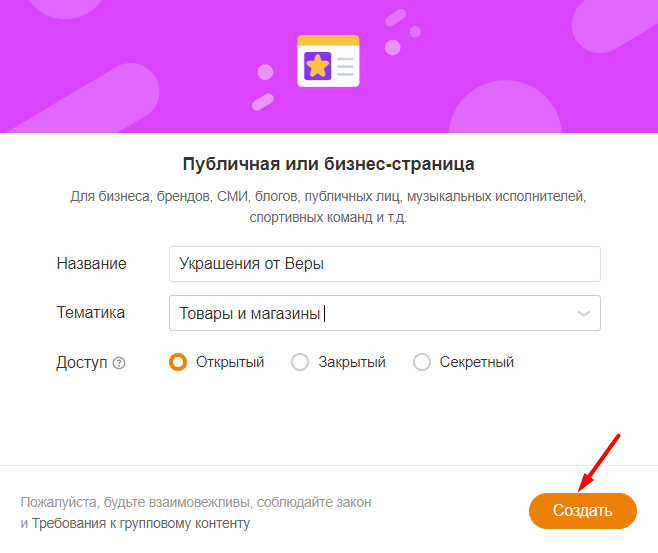Screen dimensions: 658x553
Task: Click the help question mark beside Доступ
Action: coord(120,363)
